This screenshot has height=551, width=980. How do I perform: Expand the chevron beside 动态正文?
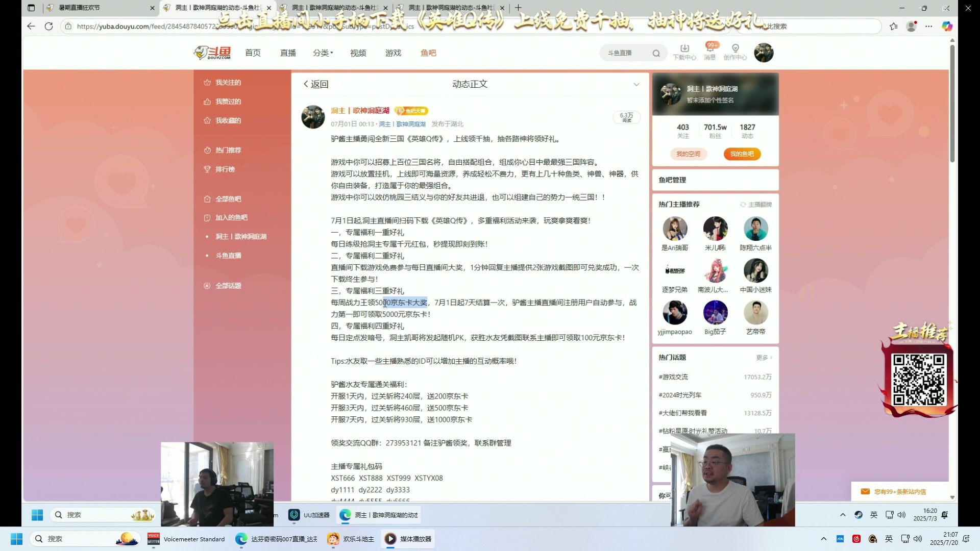tap(636, 84)
